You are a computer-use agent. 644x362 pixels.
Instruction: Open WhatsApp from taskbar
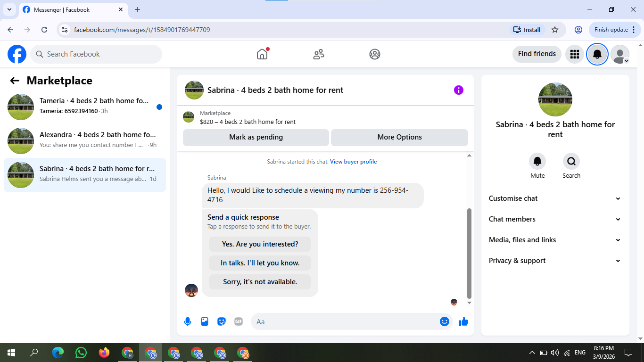(x=81, y=353)
